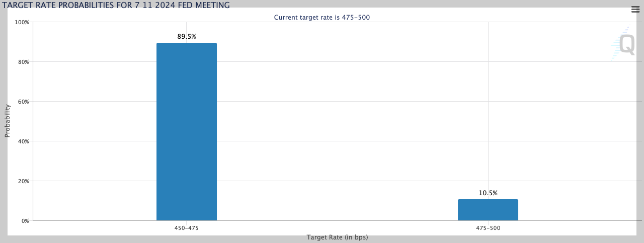The height and width of the screenshot is (243, 644).
Task: Click the 60% y-axis tick label
Action: [23, 102]
